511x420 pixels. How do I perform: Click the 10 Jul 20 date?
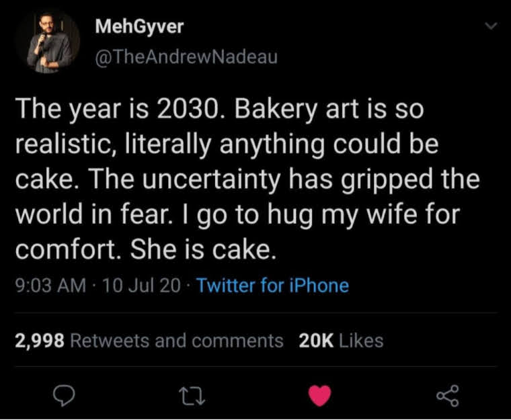(x=141, y=286)
